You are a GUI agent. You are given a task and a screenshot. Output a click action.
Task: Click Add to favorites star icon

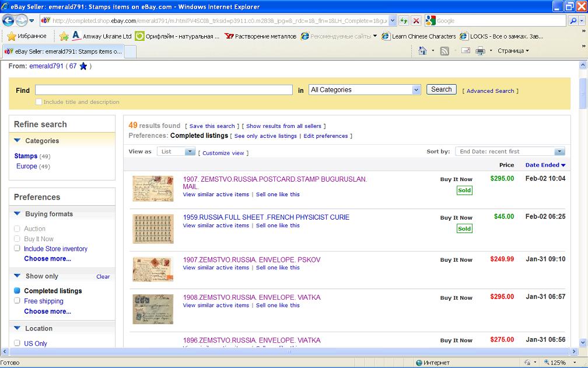coord(64,36)
